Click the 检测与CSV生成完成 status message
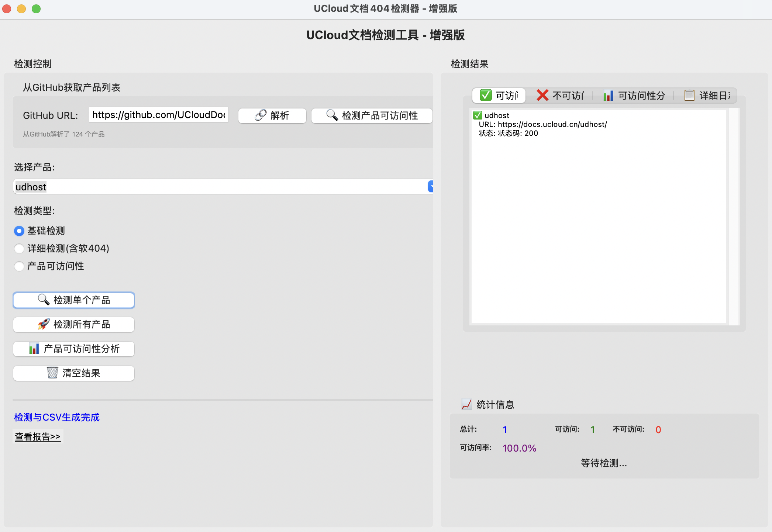This screenshot has width=772, height=532. click(57, 417)
